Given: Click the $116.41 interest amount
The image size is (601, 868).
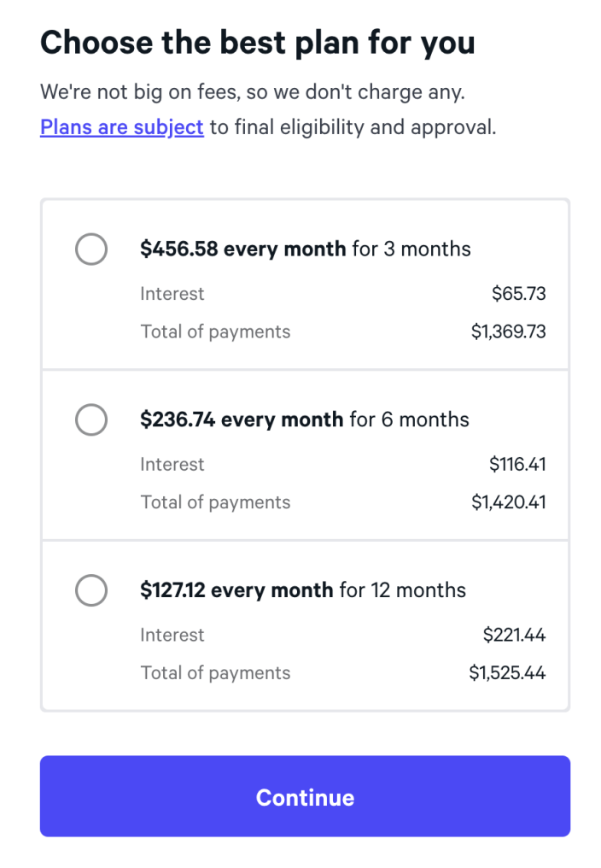Looking at the screenshot, I should tap(517, 464).
